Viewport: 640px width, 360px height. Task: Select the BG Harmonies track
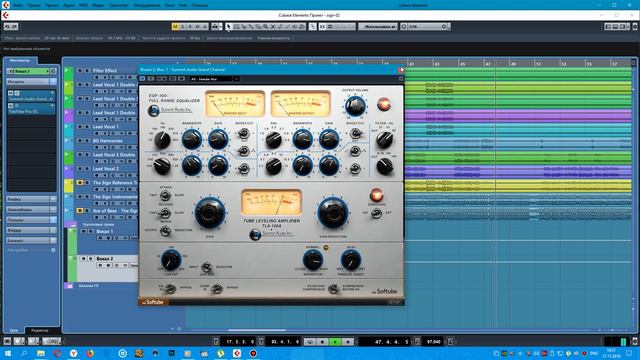tap(107, 141)
